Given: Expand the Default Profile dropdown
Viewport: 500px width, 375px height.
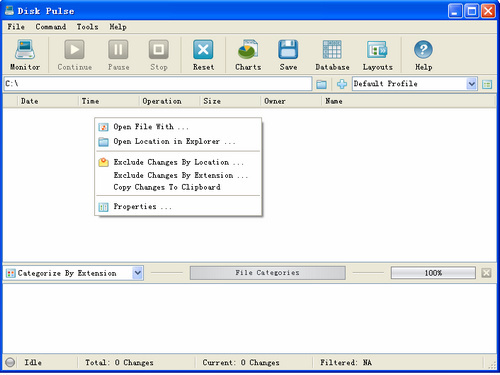Looking at the screenshot, I should pyautogui.click(x=471, y=84).
